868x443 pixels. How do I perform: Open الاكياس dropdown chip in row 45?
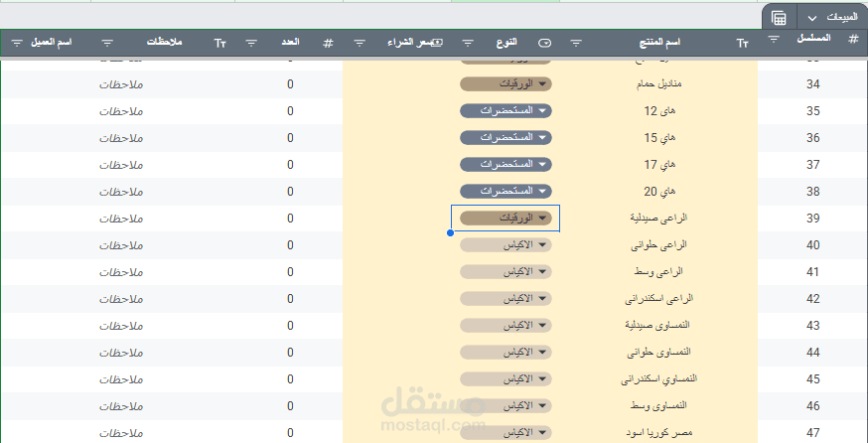(506, 378)
